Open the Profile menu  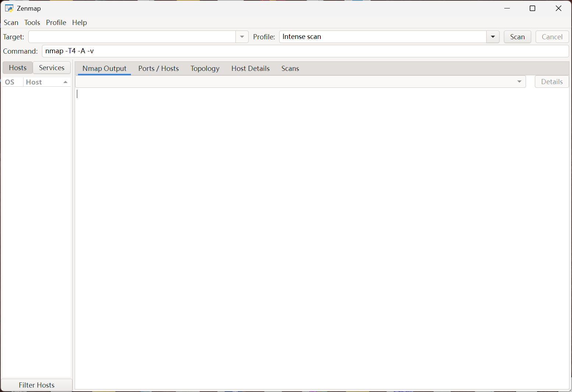point(56,23)
